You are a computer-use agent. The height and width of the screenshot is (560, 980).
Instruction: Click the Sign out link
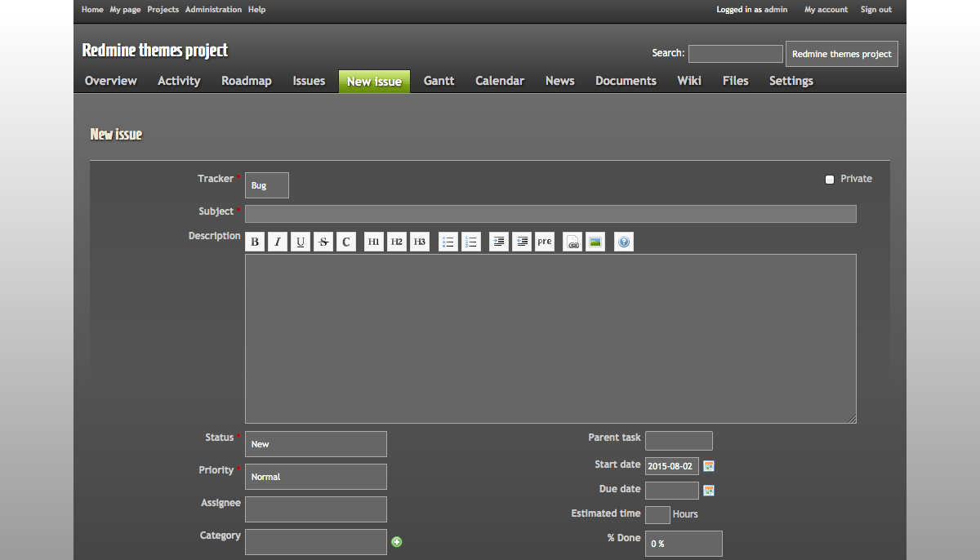(876, 10)
